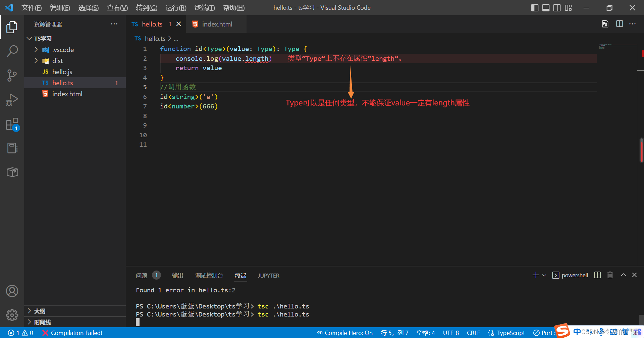The image size is (644, 338).
Task: Switch to 调试控制台 debug console tab
Action: (x=209, y=276)
